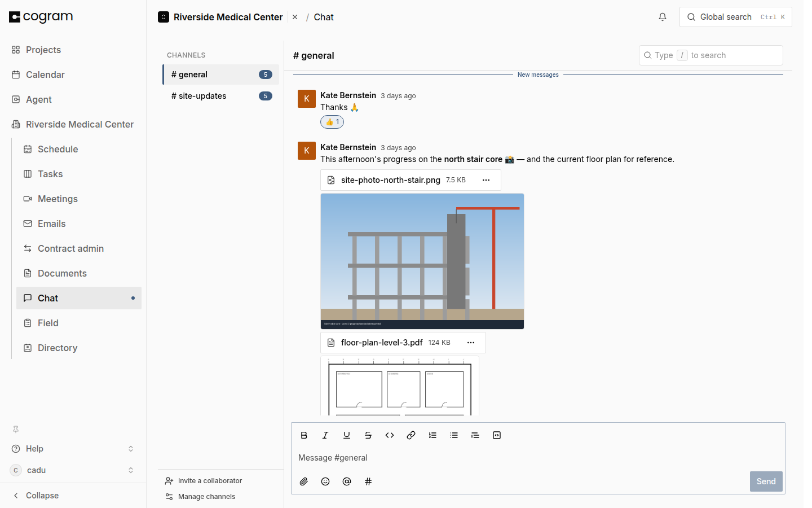Start a numbered list
This screenshot has height=508, width=812.
pos(433,435)
